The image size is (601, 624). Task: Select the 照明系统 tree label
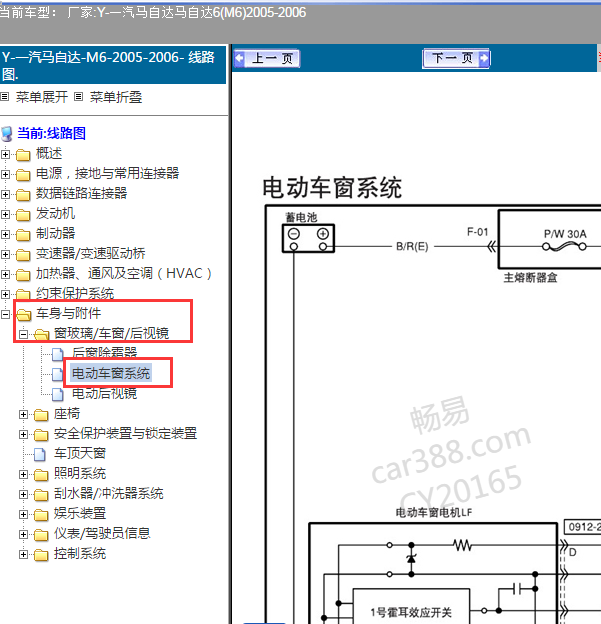80,474
